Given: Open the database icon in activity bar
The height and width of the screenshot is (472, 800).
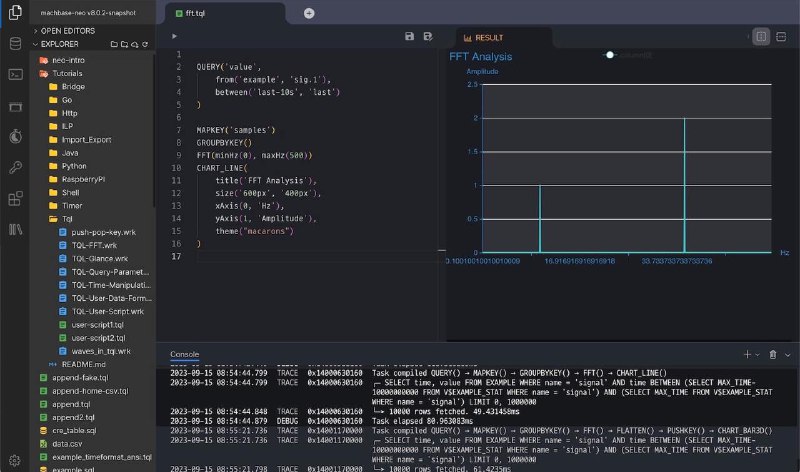Looking at the screenshot, I should click(x=15, y=43).
